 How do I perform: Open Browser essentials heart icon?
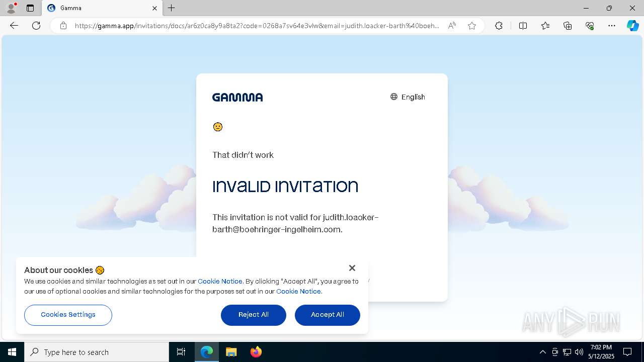(x=590, y=26)
